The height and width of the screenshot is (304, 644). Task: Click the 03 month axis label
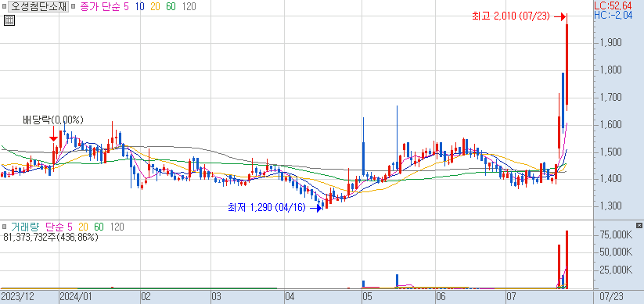pyautogui.click(x=217, y=296)
